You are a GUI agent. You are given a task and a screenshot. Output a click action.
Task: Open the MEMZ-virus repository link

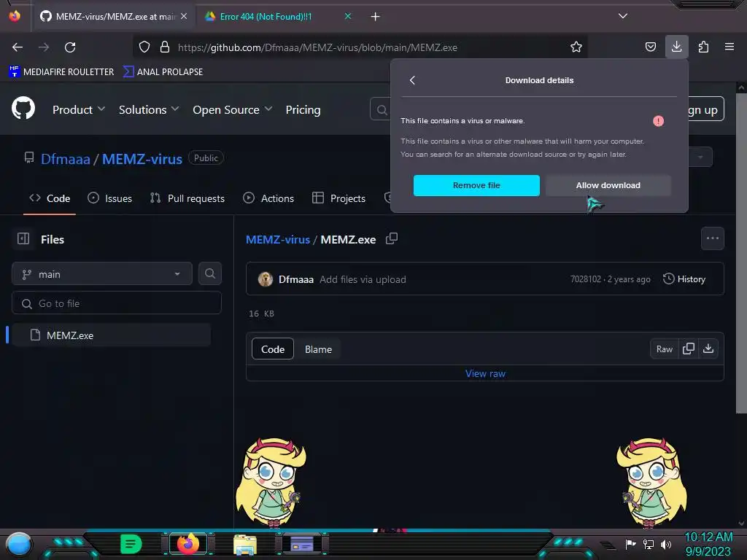coord(142,159)
